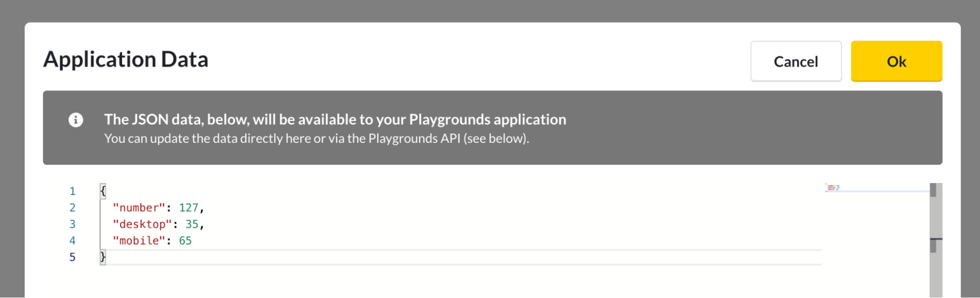Place cursor on the "number" key

[x=139, y=208]
